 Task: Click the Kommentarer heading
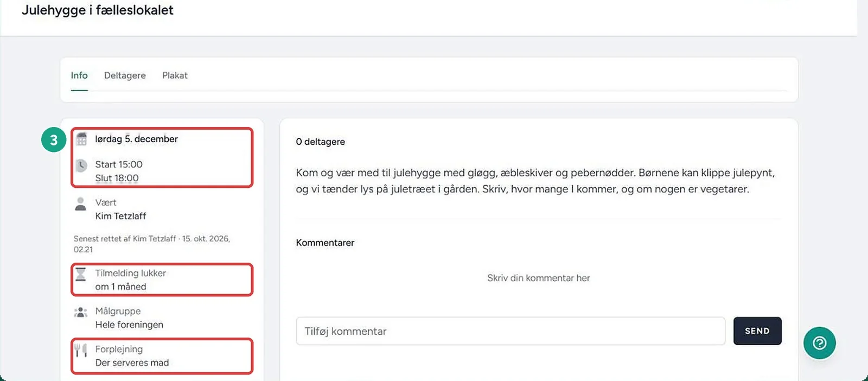click(325, 243)
